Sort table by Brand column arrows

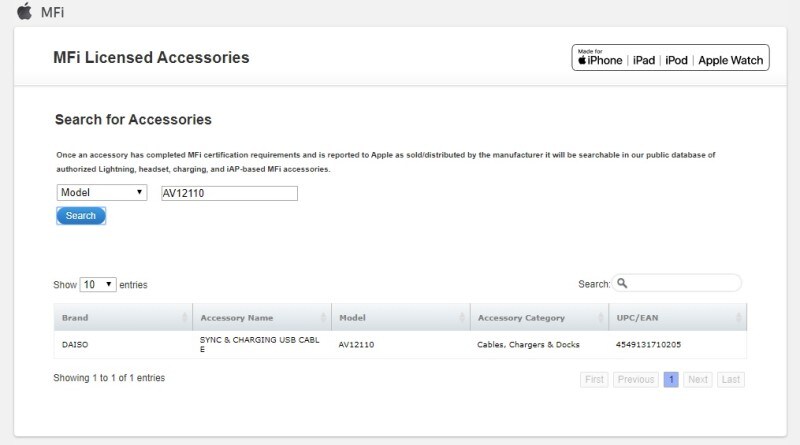point(184,318)
